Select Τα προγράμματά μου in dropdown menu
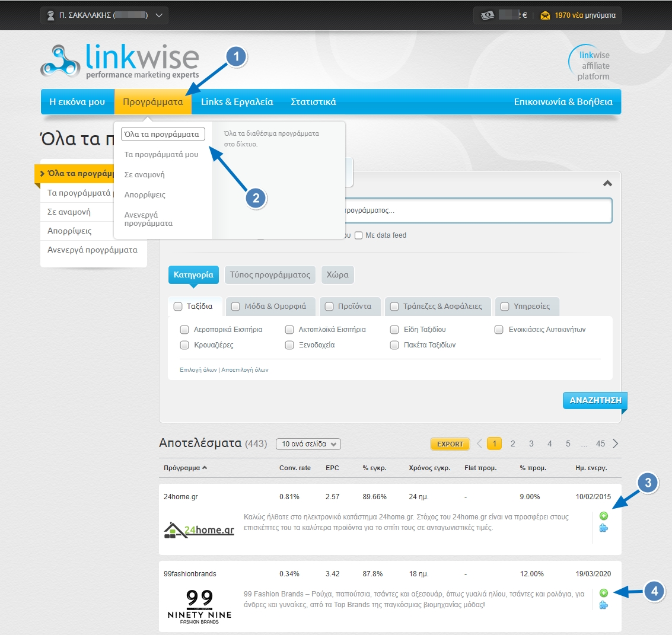The height and width of the screenshot is (635, 672). pyautogui.click(x=161, y=155)
